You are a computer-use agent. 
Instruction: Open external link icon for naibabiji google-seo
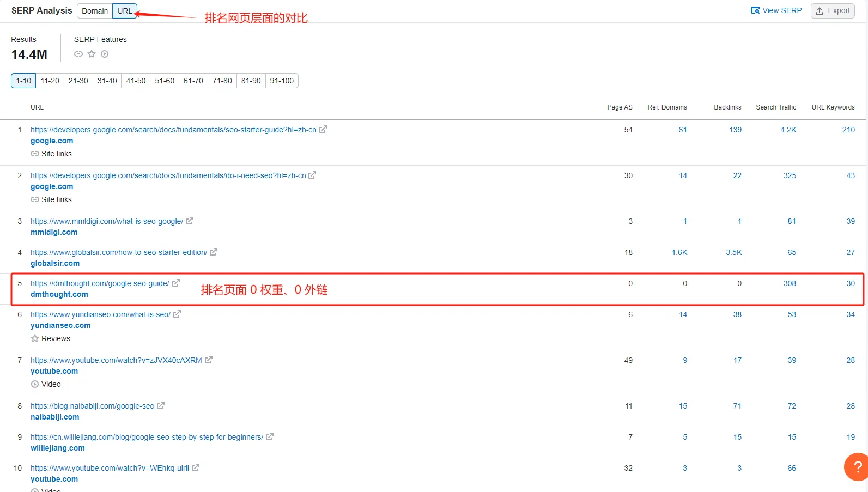(161, 405)
